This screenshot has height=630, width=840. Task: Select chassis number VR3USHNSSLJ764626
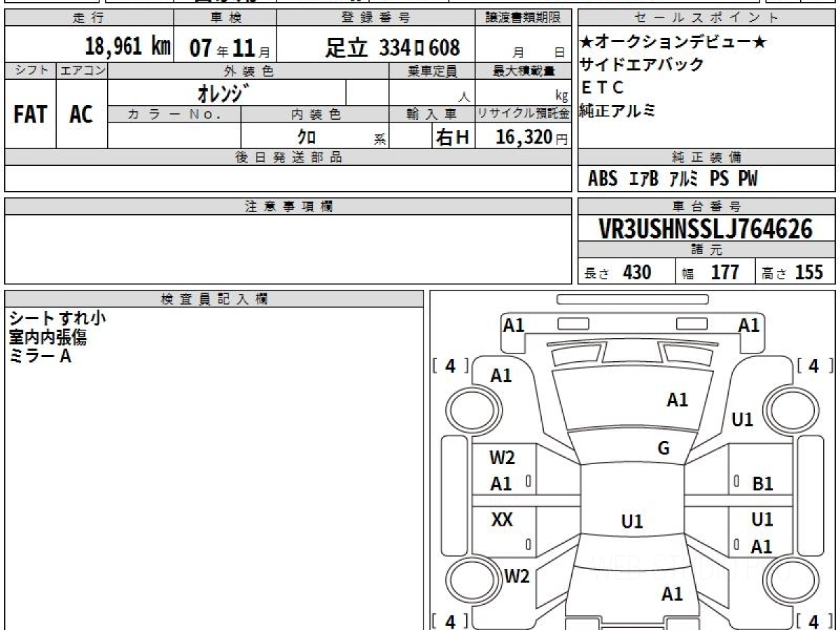(706, 229)
